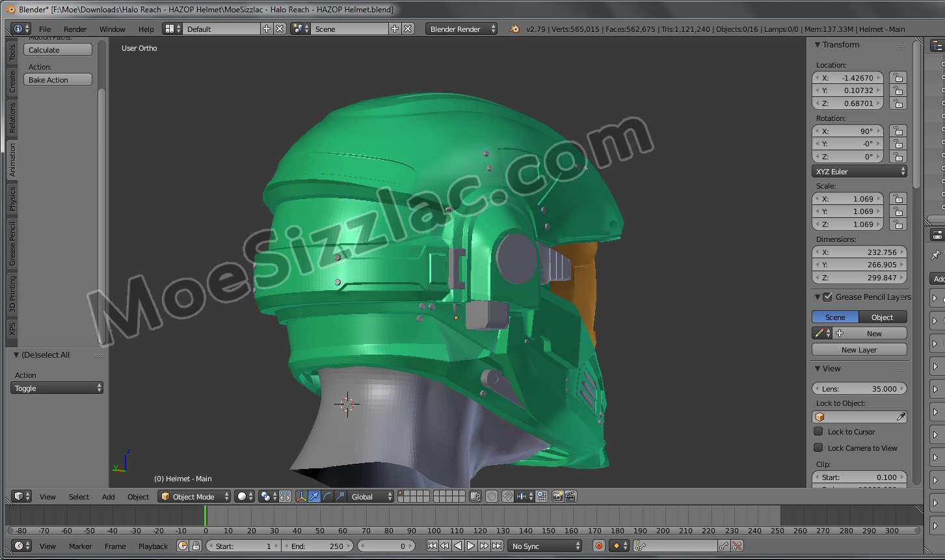Enable Lock Camera to View checkbox
The image size is (945, 560).
818,447
